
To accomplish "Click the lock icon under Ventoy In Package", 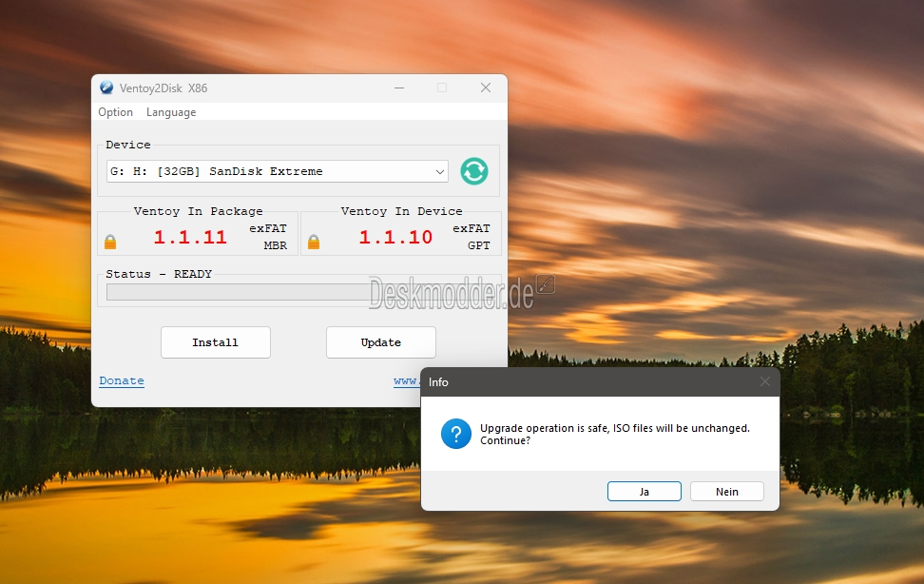I will [110, 242].
